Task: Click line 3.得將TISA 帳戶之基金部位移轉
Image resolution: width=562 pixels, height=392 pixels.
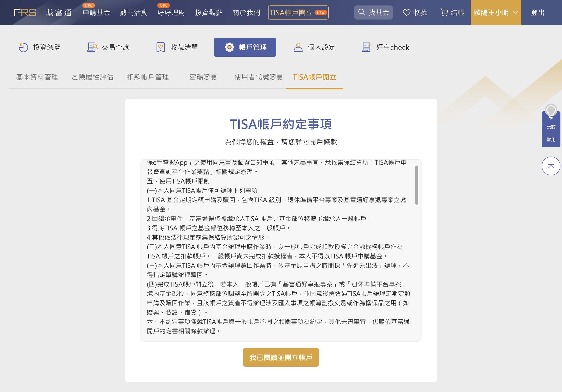Action: [218, 228]
